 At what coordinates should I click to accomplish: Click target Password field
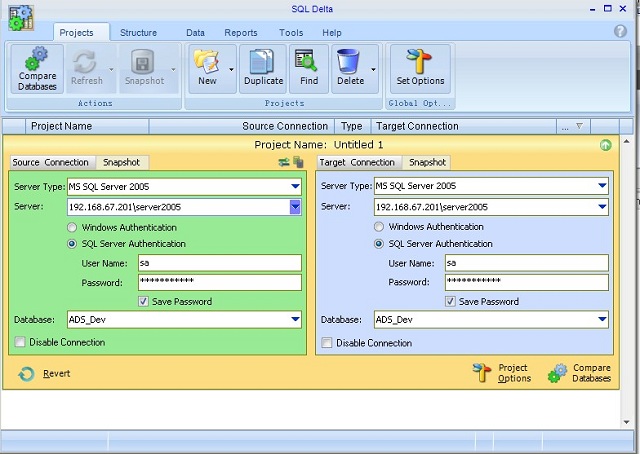[527, 282]
